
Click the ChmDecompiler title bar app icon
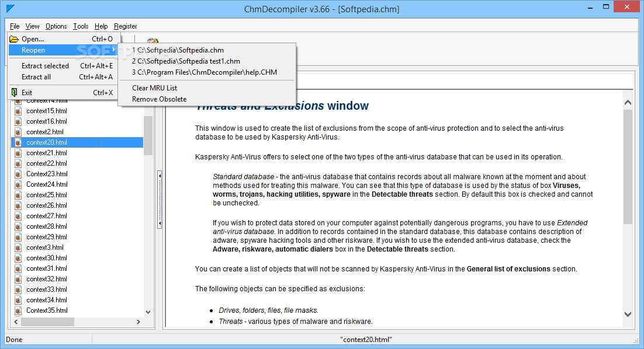(x=11, y=8)
